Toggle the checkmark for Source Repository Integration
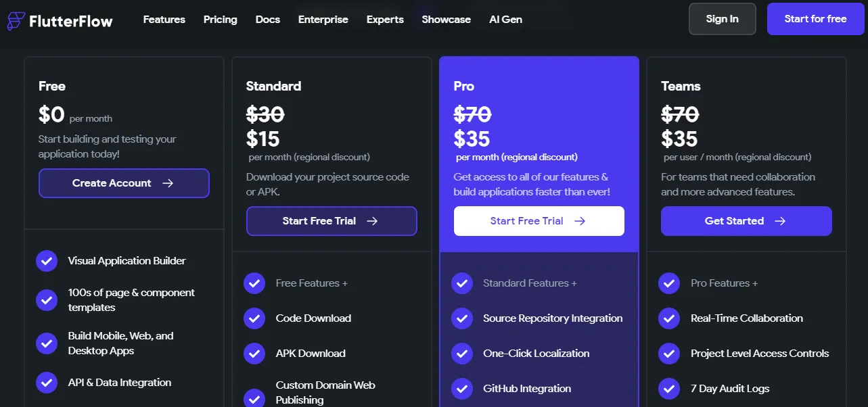 (x=462, y=318)
